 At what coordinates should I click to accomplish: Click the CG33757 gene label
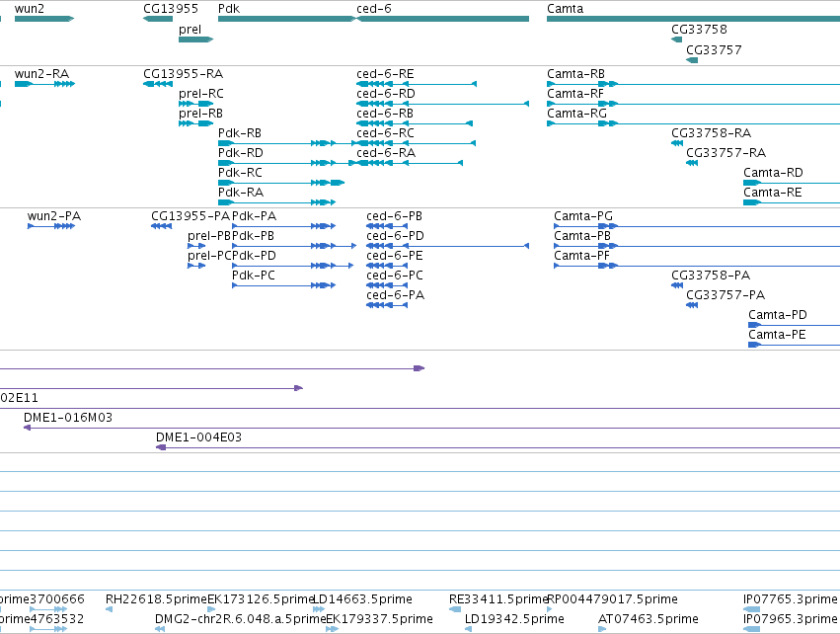pyautogui.click(x=714, y=49)
